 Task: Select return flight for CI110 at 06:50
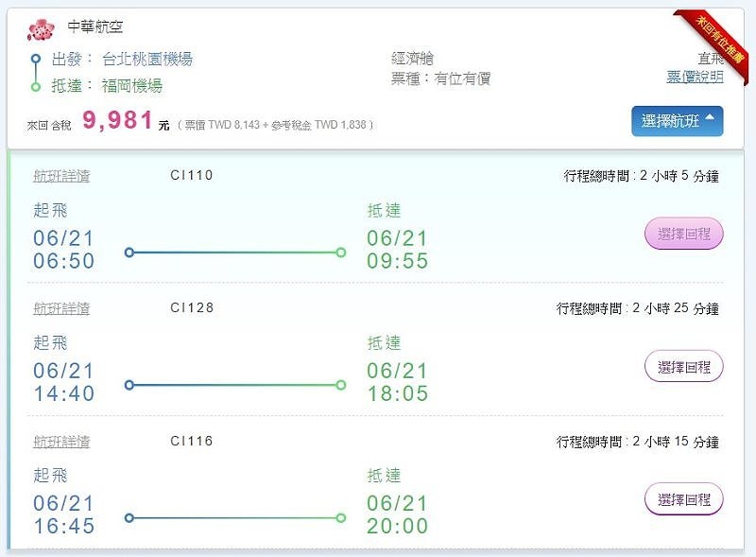(x=683, y=234)
